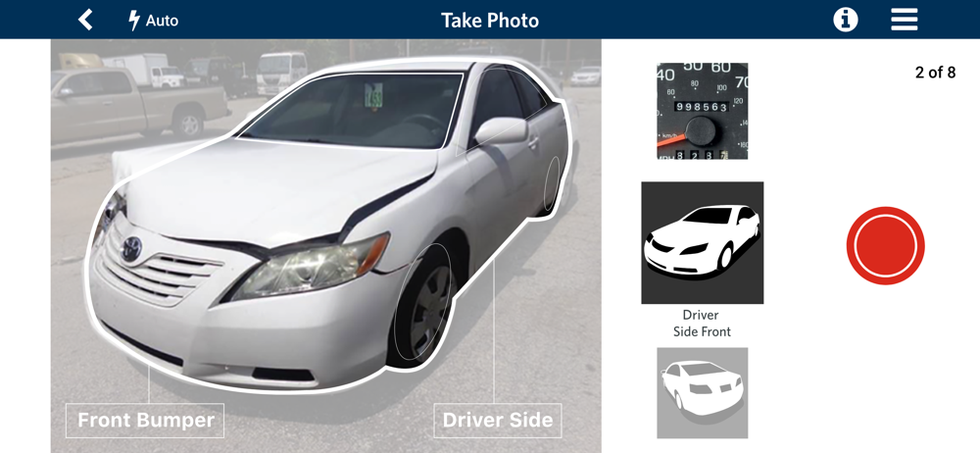
Task: Click the lightning bolt flash icon
Action: coord(133,21)
